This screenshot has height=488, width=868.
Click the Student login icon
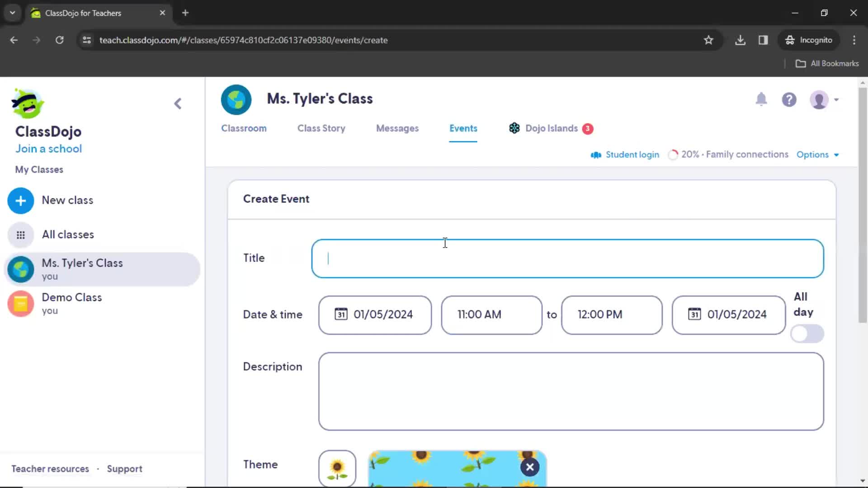(x=596, y=155)
